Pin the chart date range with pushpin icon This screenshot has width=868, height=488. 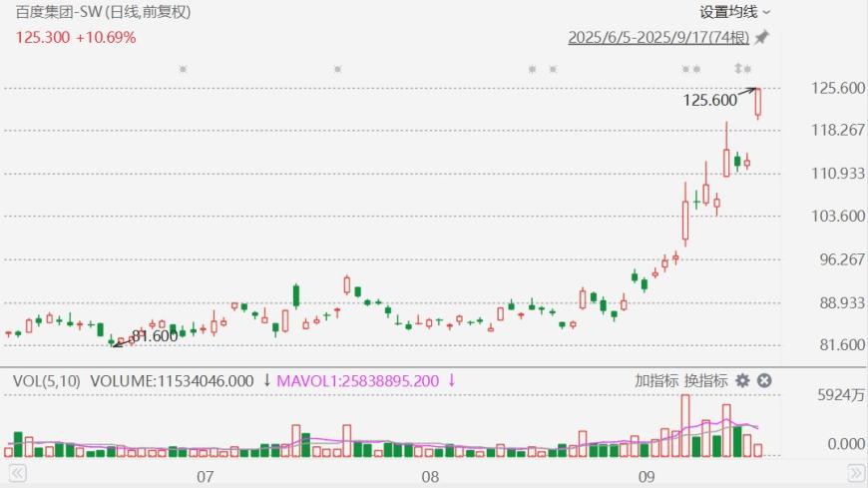coord(762,38)
